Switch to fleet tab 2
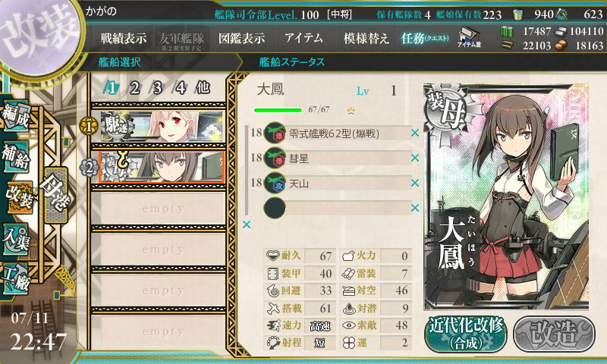Screen dimensions: 607x364 pos(135,88)
